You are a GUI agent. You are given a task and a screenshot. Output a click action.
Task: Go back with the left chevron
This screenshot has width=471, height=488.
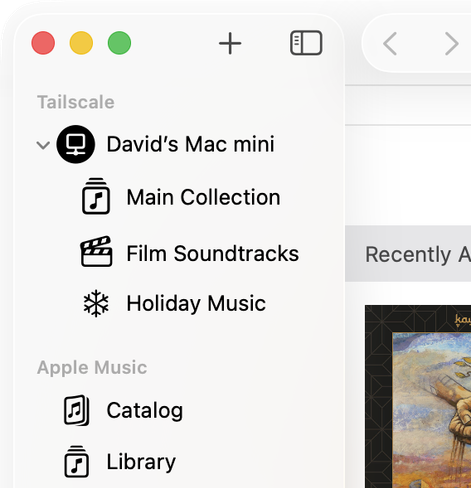[x=390, y=43]
